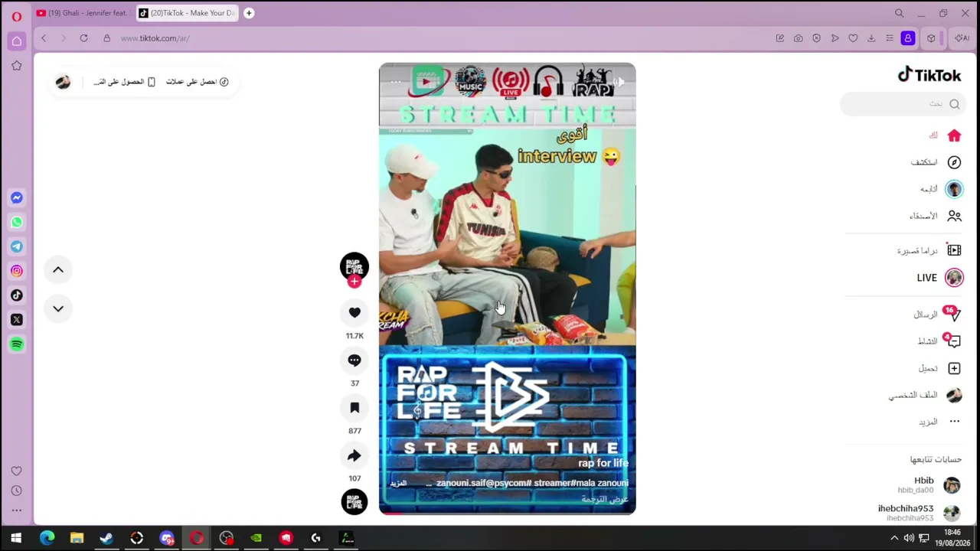This screenshot has height=551, width=980.
Task: Show the caption translation
Action: click(x=605, y=500)
